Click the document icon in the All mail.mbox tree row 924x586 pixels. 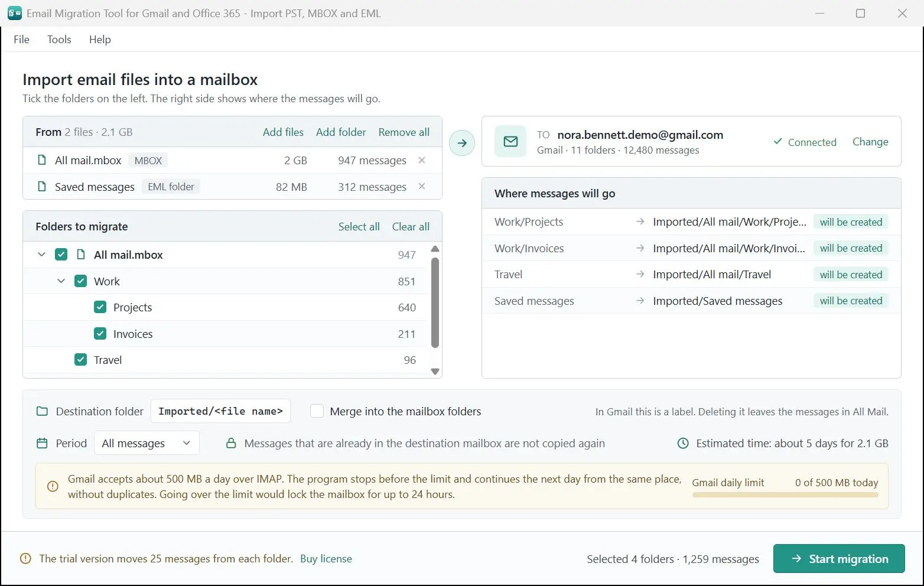81,255
